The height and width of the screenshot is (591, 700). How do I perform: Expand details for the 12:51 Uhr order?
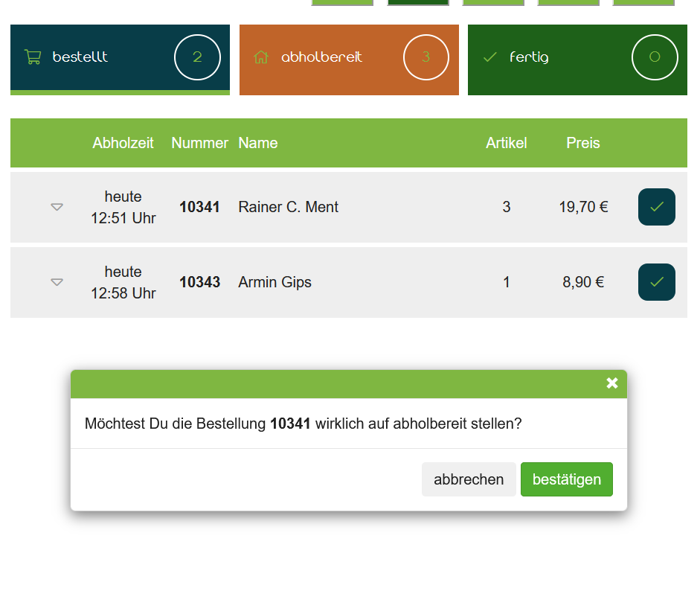coord(57,207)
